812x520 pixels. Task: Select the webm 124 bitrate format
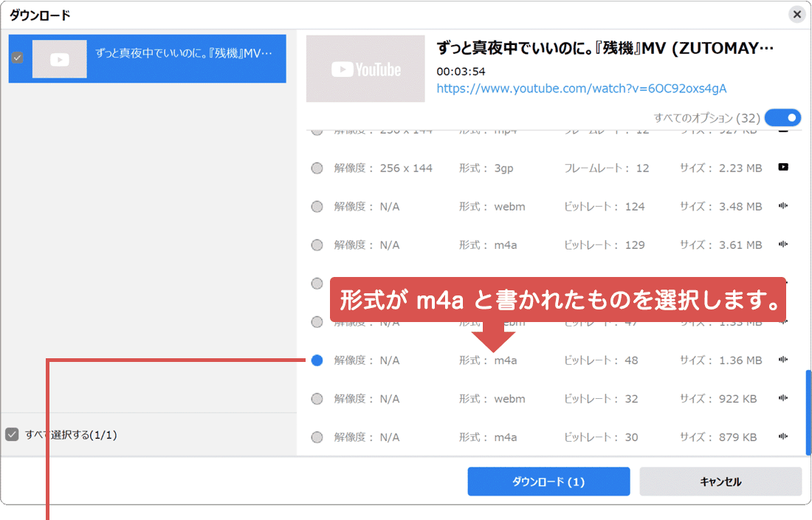tap(317, 206)
